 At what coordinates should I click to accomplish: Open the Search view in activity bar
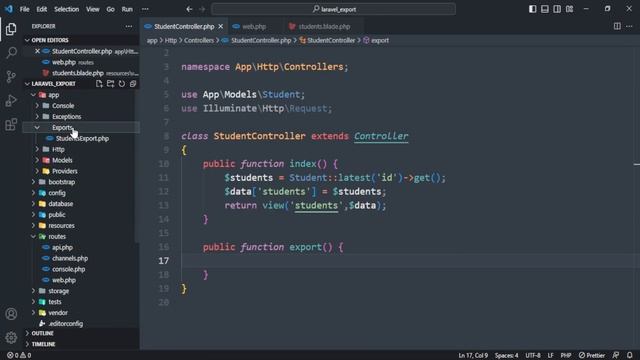11,53
